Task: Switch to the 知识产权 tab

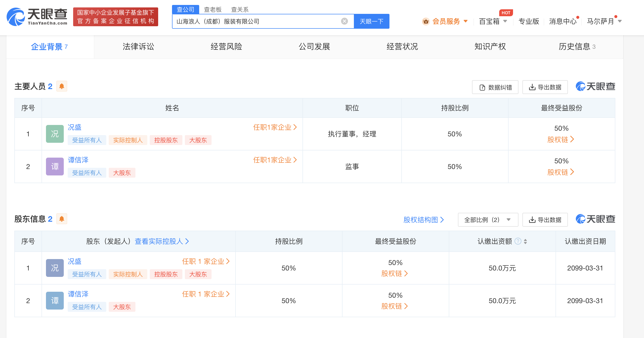Action: [490, 47]
